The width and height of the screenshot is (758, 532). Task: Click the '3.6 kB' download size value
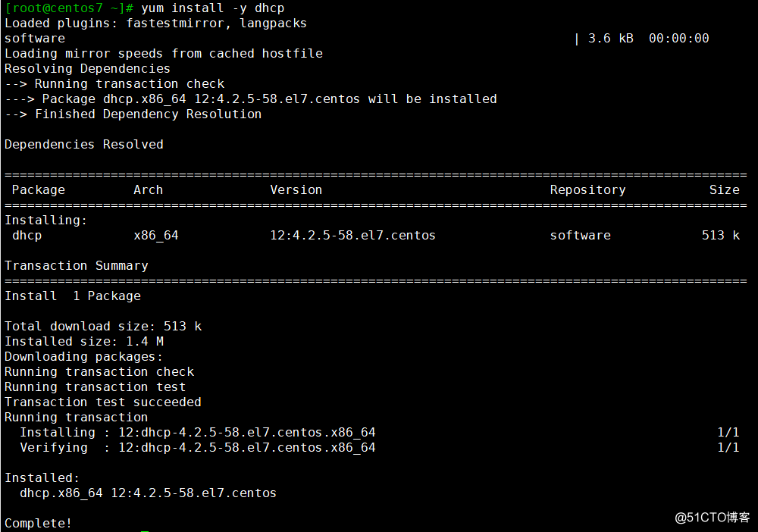click(610, 38)
